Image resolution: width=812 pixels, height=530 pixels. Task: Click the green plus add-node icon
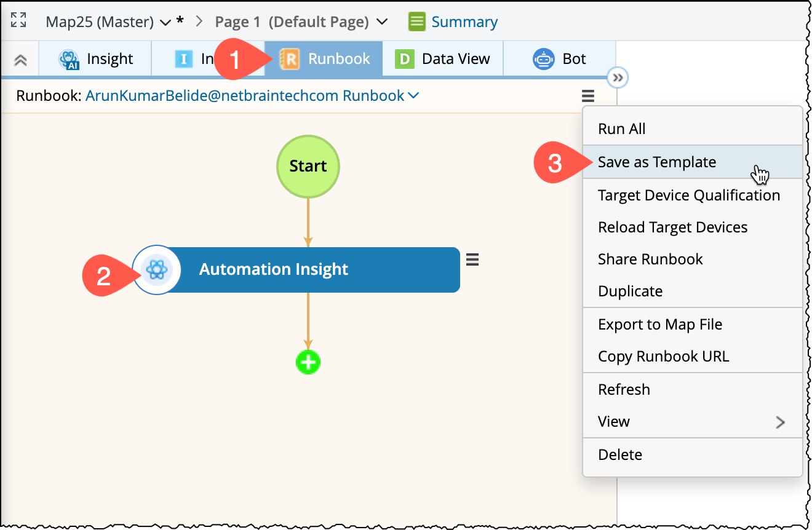308,362
